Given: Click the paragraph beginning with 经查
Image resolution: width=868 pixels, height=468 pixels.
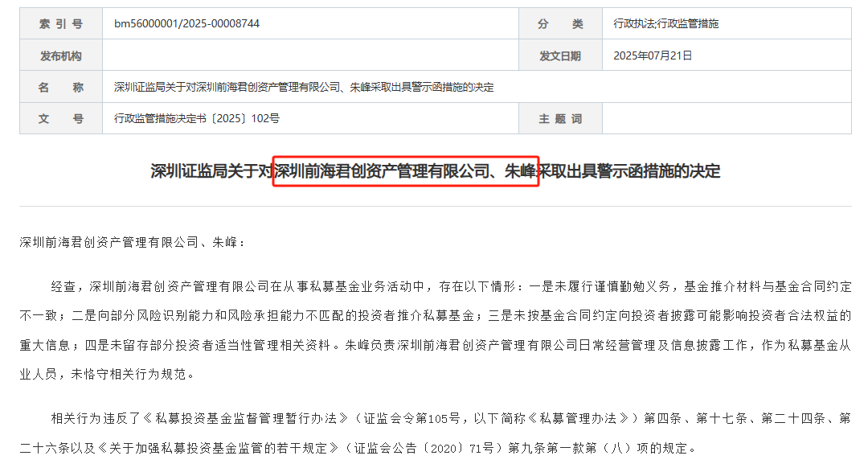Looking at the screenshot, I should click(435, 330).
